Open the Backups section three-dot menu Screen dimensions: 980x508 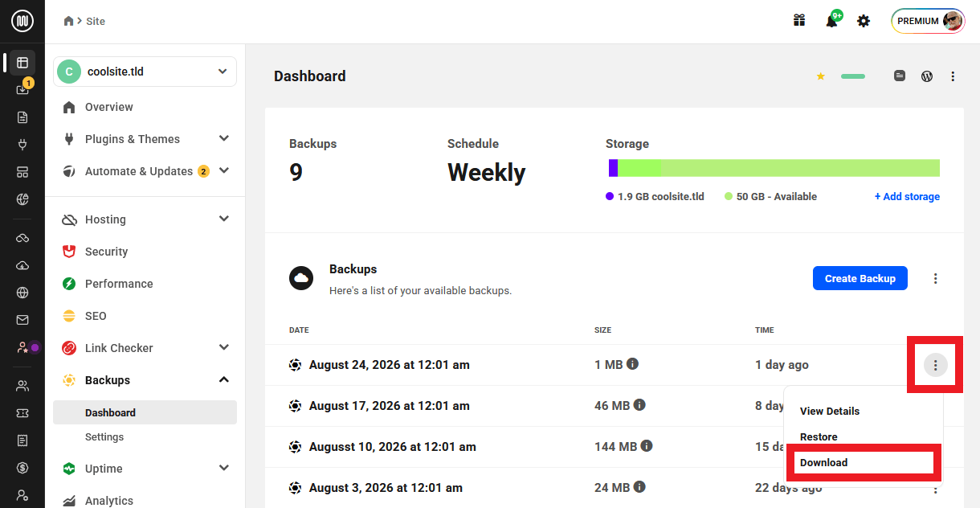(936, 279)
